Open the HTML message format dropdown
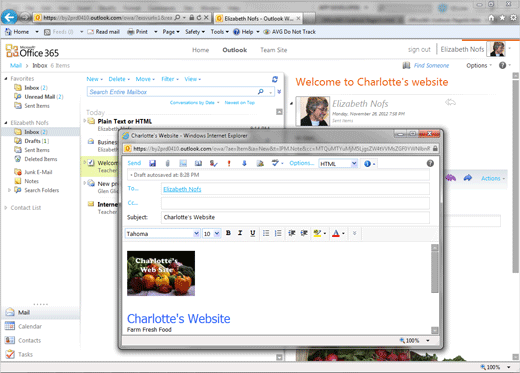520x373 pixels. pos(338,164)
